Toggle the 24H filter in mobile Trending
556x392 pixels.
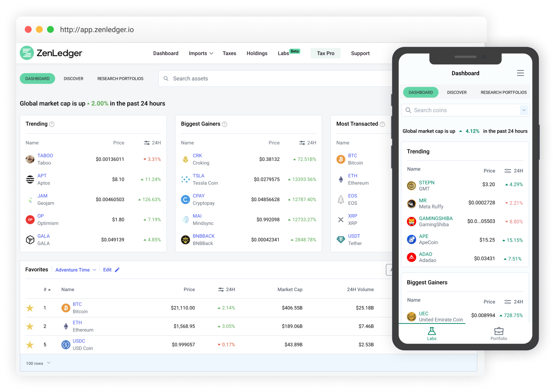click(x=513, y=171)
